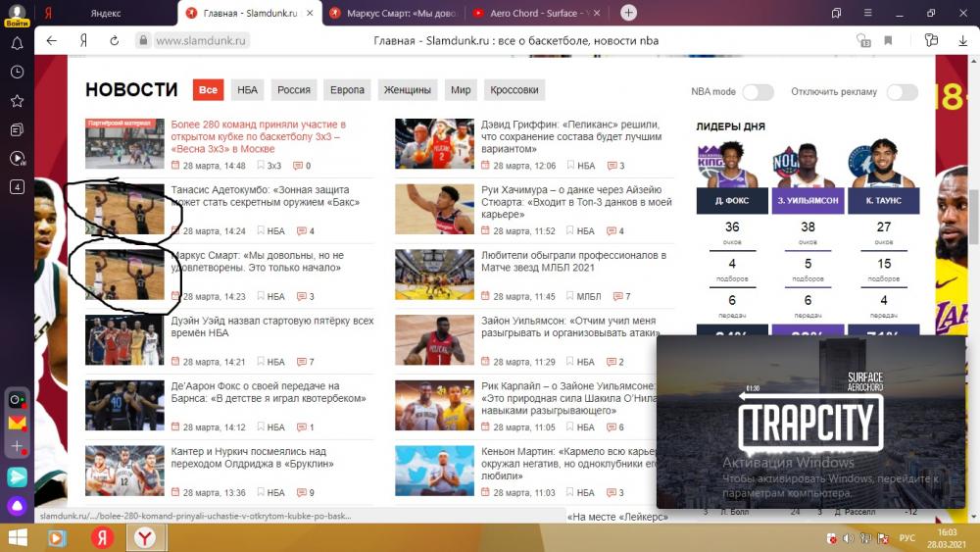Click the slamdunk.ru address bar
Screen dimensions: 980x552
coord(201,41)
